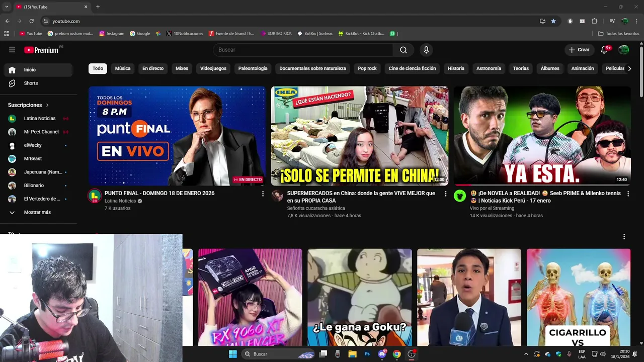
Task: Open SORTEO KICK bookmark
Action: click(276, 34)
